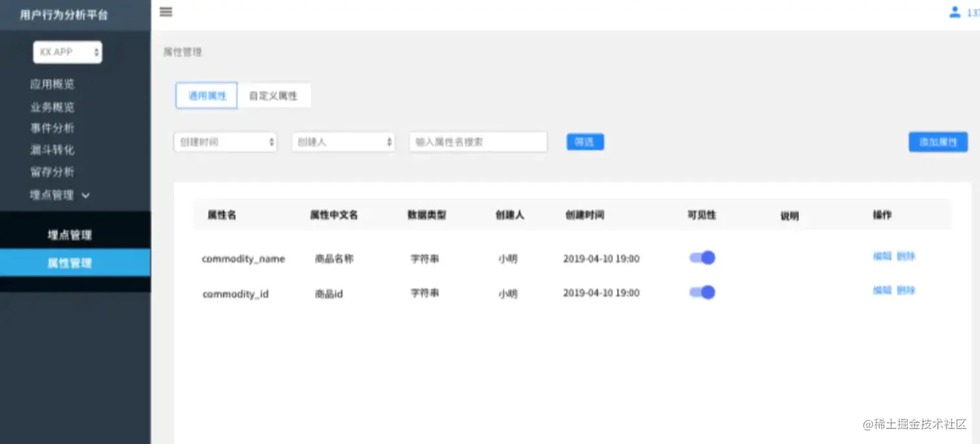Click the 数据类型 column header
This screenshot has height=444, width=980.
426,215
